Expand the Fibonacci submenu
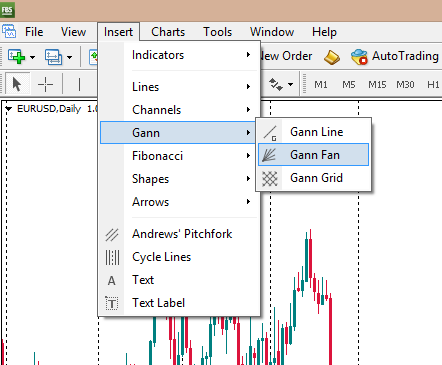 [179, 156]
